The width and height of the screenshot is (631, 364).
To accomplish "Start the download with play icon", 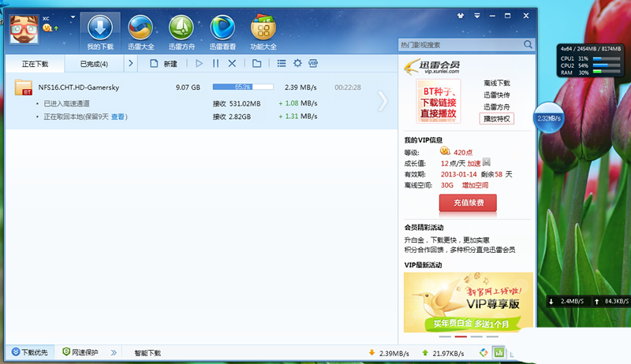I will (199, 64).
